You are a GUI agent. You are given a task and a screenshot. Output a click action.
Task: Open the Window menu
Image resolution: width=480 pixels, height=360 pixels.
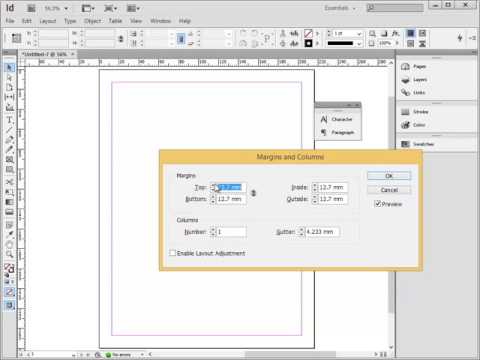160,21
